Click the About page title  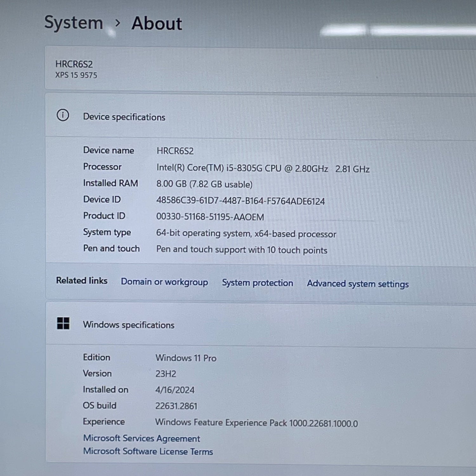point(157,23)
